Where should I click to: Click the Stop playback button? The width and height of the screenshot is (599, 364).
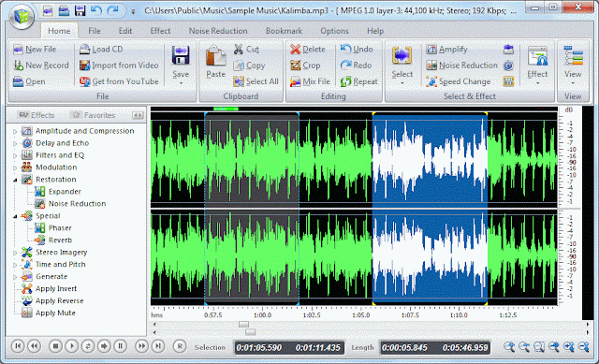(x=55, y=346)
